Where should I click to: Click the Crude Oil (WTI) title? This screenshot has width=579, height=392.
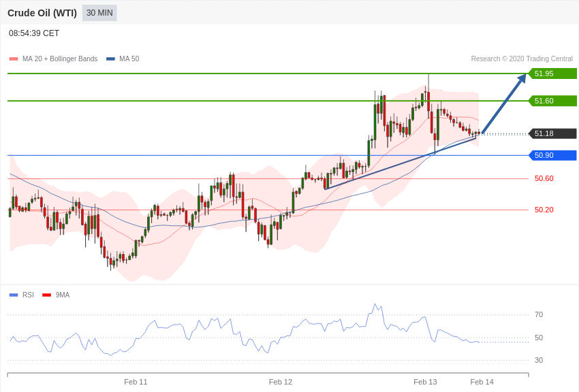tap(42, 13)
